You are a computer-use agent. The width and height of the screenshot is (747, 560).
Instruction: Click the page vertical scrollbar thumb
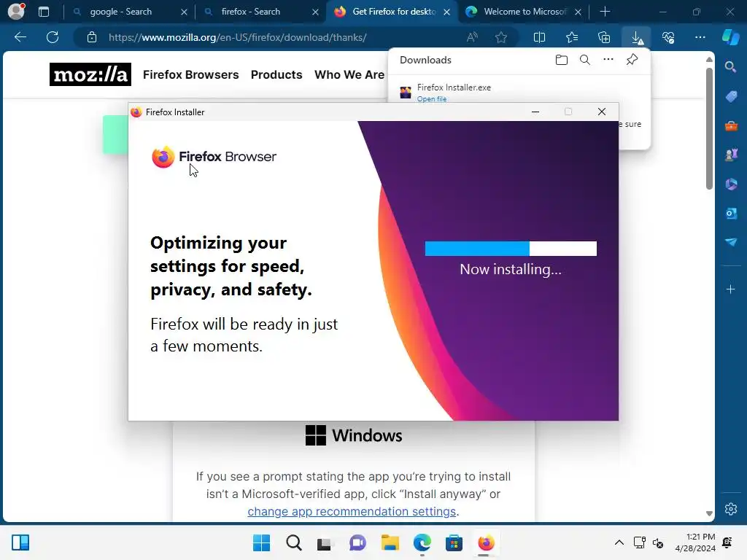click(x=709, y=128)
